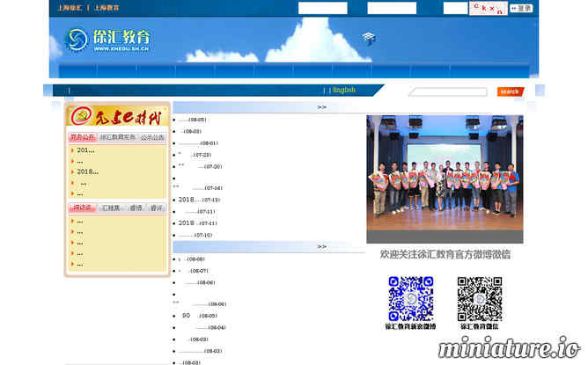The image size is (588, 365).
Task: Open the 上海徐汇 link in top bar
Action: 67,8
